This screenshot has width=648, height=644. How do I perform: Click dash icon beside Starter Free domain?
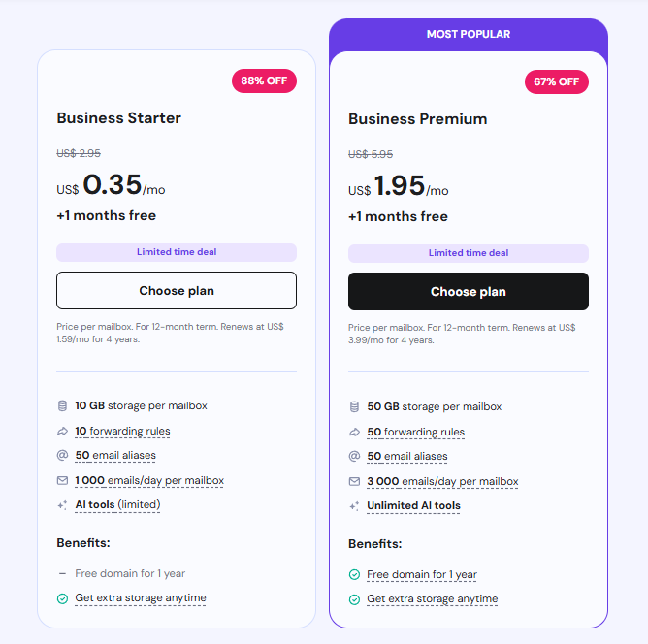pos(62,573)
